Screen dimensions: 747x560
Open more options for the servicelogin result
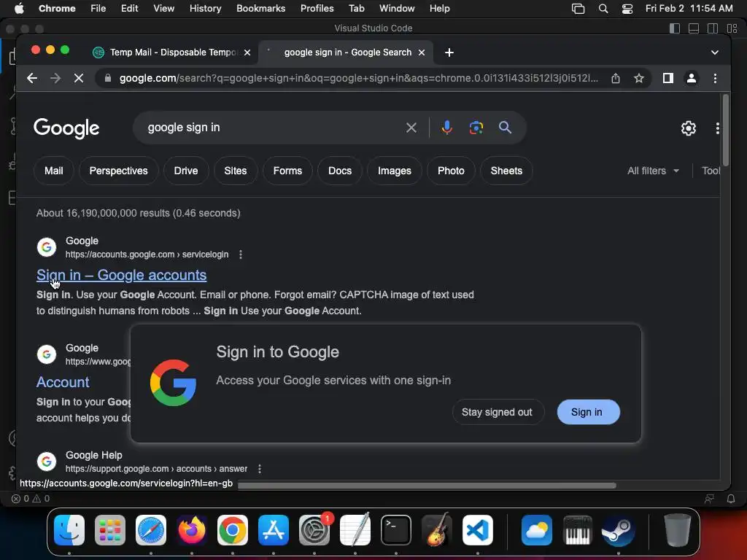click(x=241, y=254)
